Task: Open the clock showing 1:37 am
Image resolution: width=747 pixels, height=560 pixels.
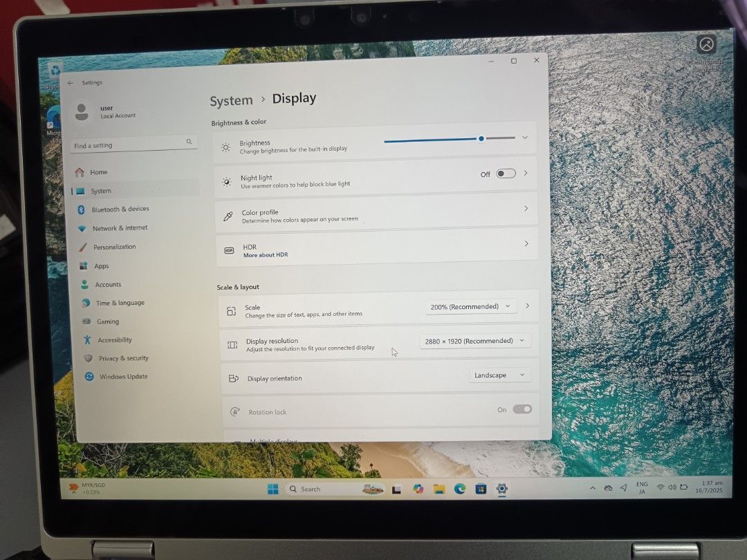Action: tap(710, 487)
